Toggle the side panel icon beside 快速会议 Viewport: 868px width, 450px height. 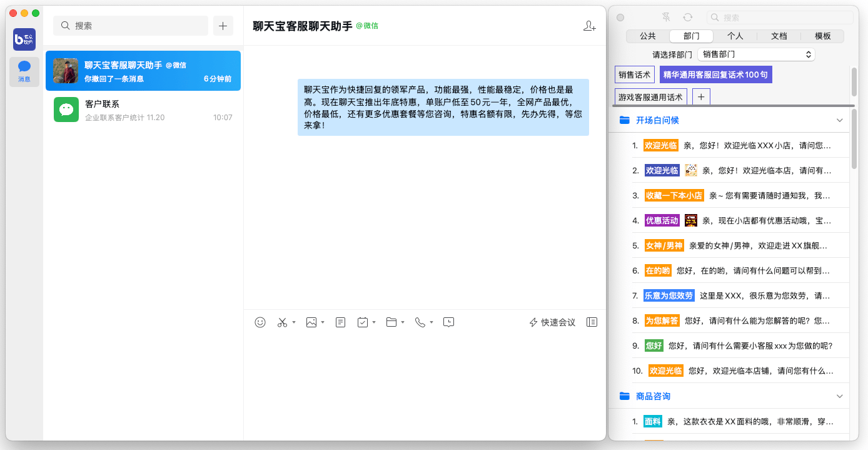tap(592, 322)
